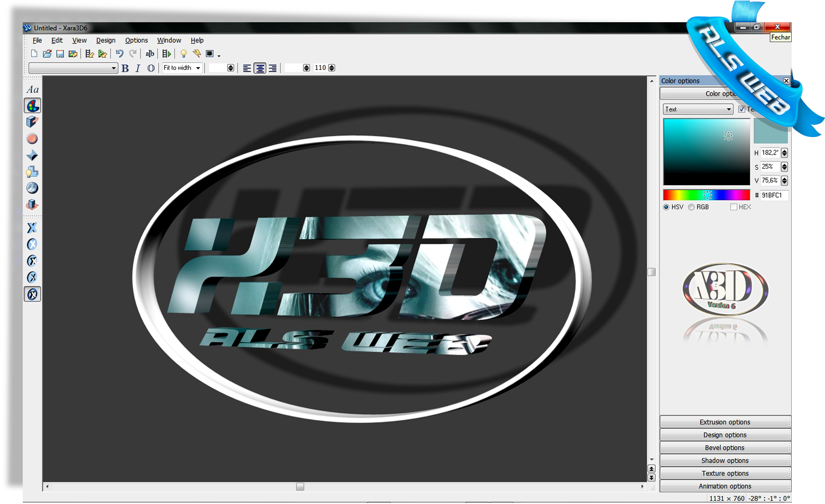Open Extrusion options cube tool

coord(32,122)
